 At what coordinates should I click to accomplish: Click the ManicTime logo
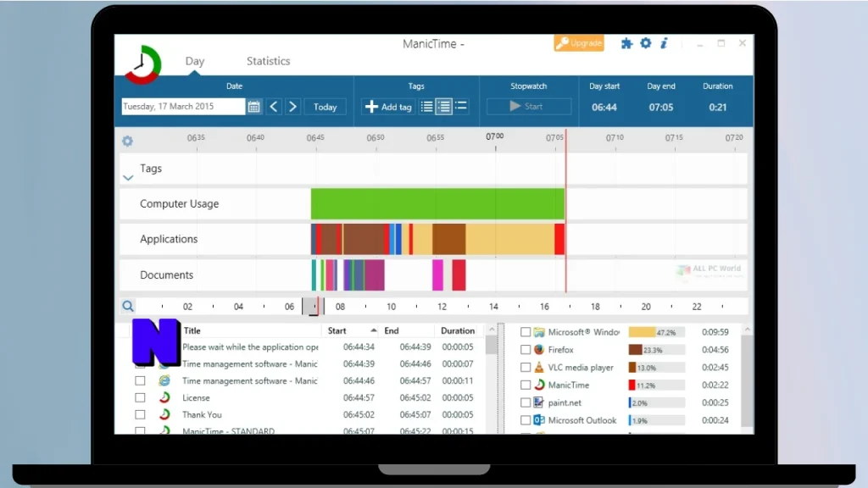click(142, 64)
